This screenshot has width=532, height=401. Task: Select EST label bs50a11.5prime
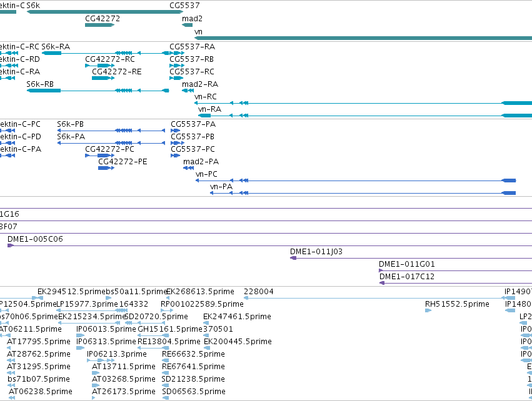click(136, 292)
